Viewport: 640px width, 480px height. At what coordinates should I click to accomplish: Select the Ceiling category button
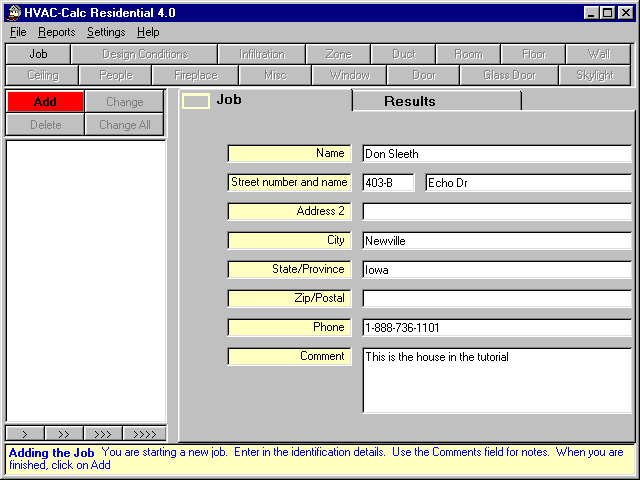click(42, 75)
